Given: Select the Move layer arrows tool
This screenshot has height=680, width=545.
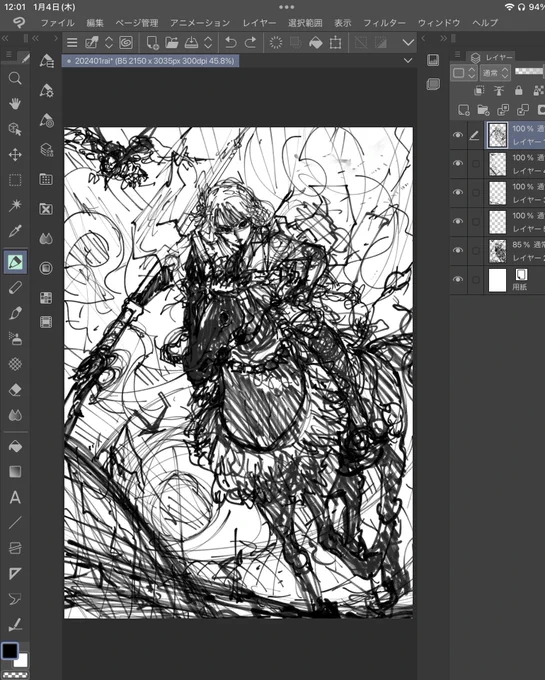Looking at the screenshot, I should click(15, 155).
